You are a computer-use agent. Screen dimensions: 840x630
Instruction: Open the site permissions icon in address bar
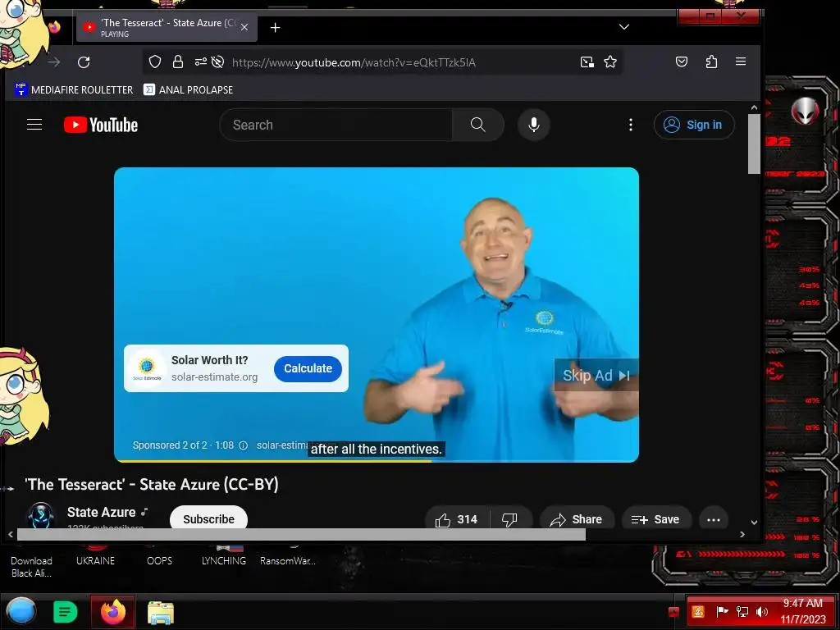(201, 62)
